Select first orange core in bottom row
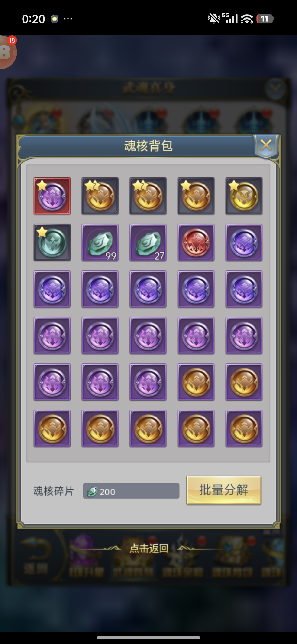Screen dimensions: 297x644 (52, 428)
